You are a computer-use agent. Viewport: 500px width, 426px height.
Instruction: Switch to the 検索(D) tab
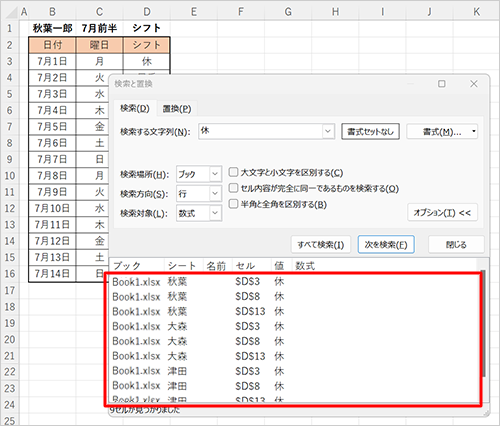(x=135, y=108)
